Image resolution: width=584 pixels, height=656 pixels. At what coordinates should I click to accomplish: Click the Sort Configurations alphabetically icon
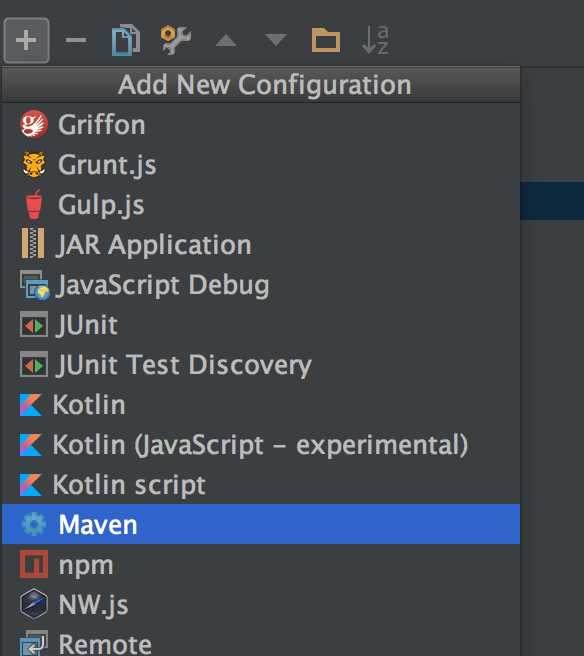pyautogui.click(x=376, y=40)
